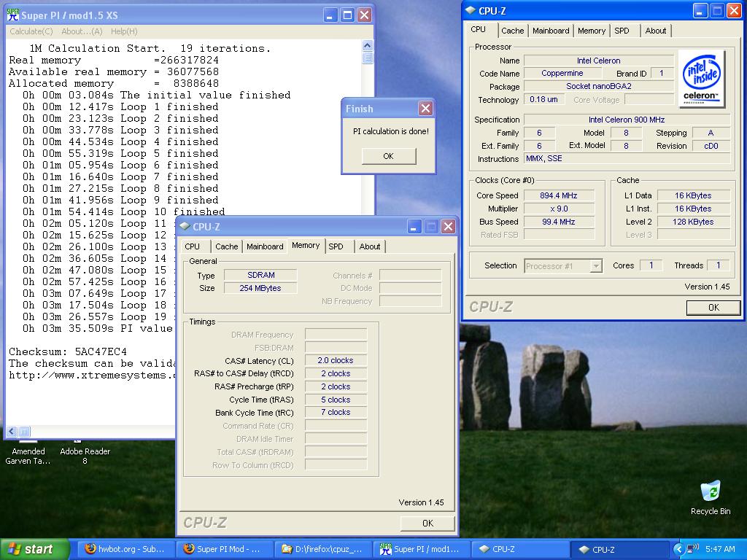Click the memory Size value 254 MBytes

(260, 288)
